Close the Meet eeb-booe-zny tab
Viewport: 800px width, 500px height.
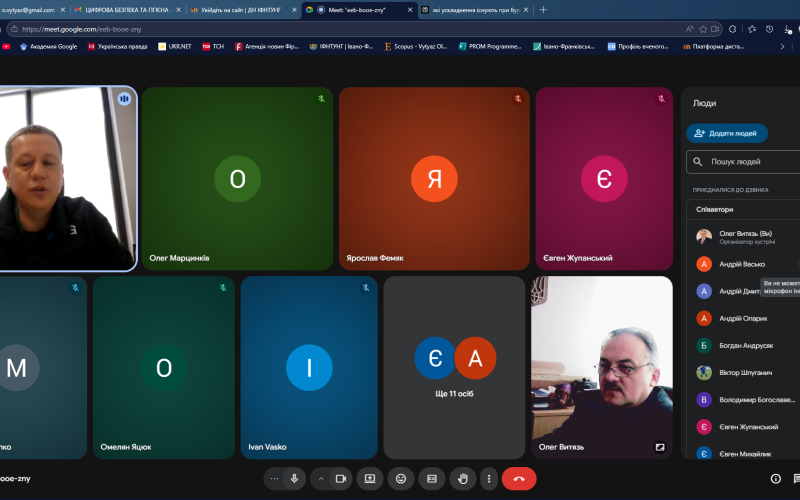[x=410, y=10]
